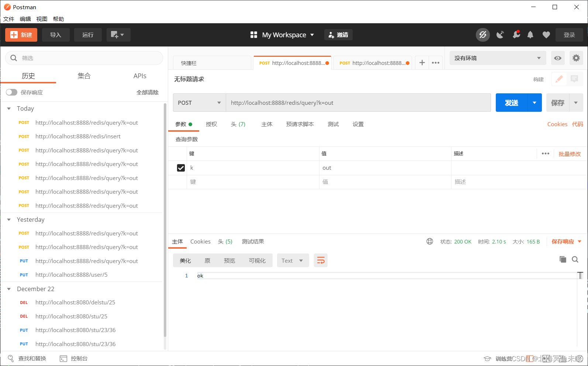Open the Runner (运行) button
Viewport: 588px width, 366px height.
(88, 35)
